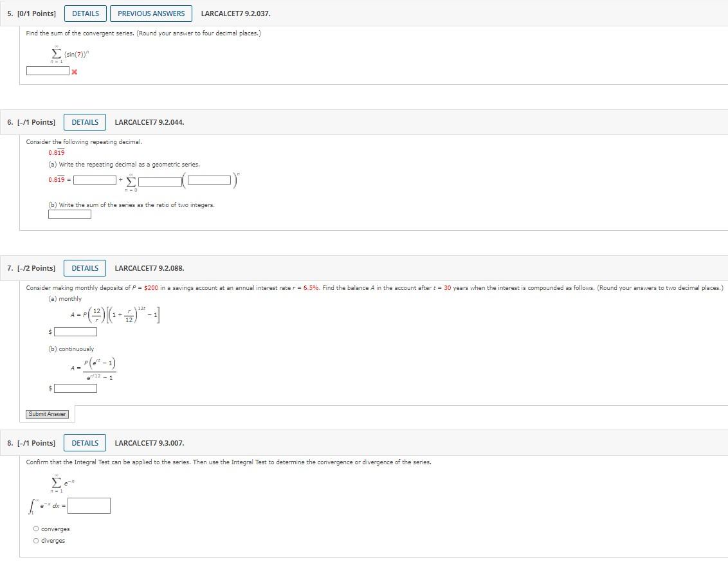Click the 6. [-/1 Points] label

pos(31,122)
